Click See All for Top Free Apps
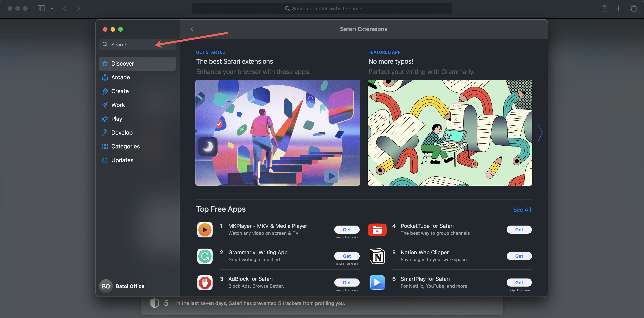Image resolution: width=644 pixels, height=318 pixels. coord(522,209)
